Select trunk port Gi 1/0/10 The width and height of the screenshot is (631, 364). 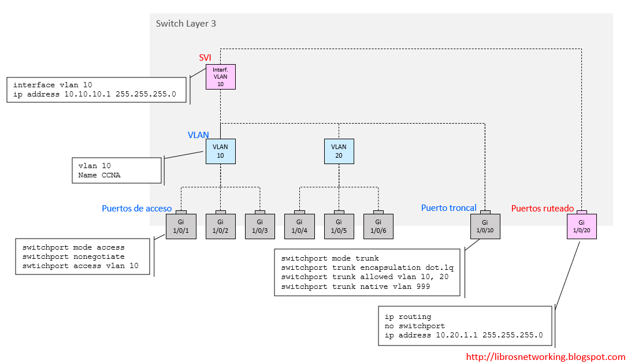coord(485,226)
